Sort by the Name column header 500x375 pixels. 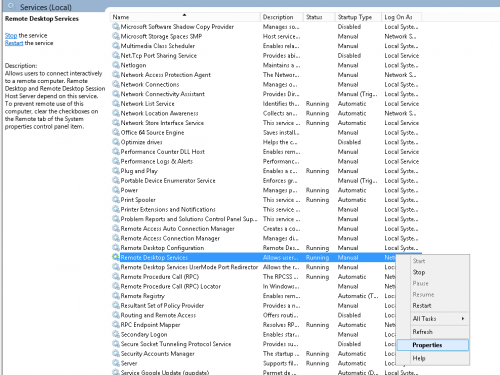pos(185,17)
